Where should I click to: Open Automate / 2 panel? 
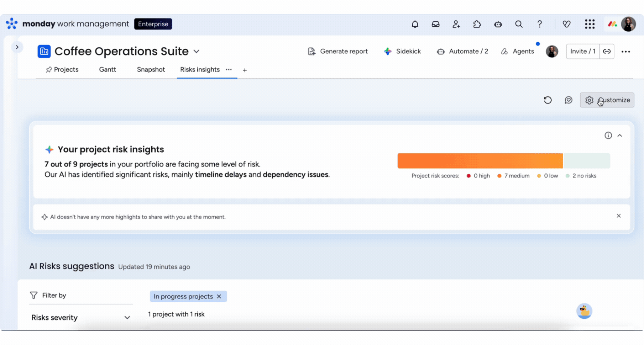(462, 52)
